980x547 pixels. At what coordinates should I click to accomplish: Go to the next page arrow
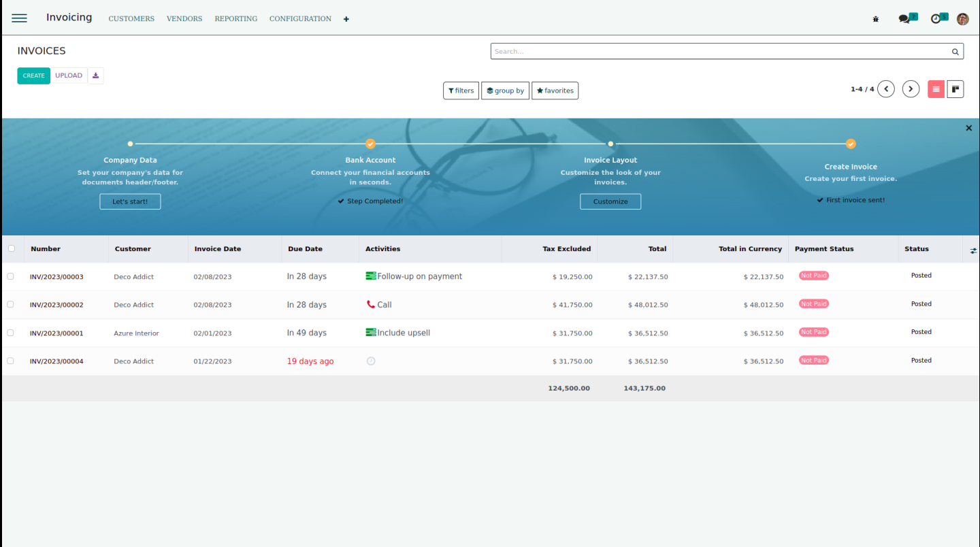tap(911, 89)
